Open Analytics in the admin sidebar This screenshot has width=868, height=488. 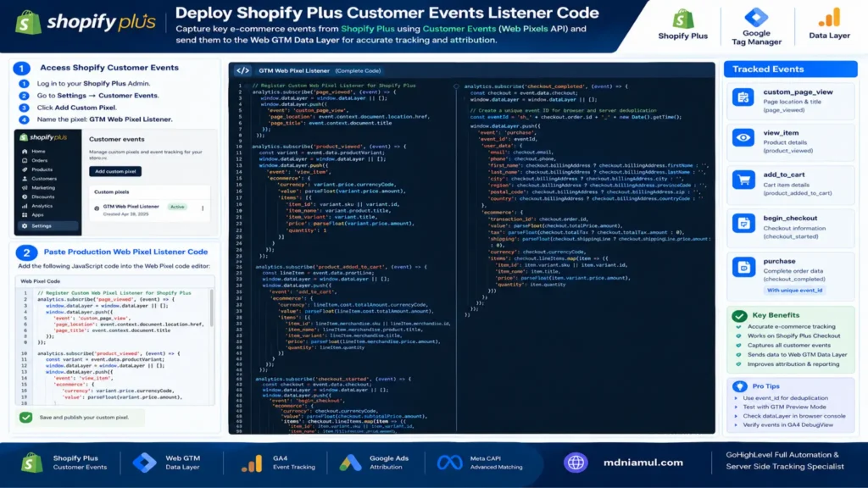pyautogui.click(x=42, y=206)
